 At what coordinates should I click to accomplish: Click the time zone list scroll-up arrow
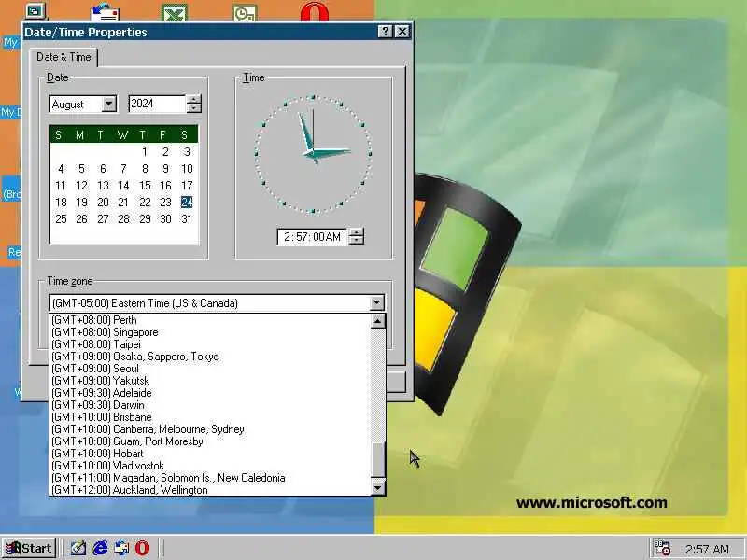click(378, 321)
